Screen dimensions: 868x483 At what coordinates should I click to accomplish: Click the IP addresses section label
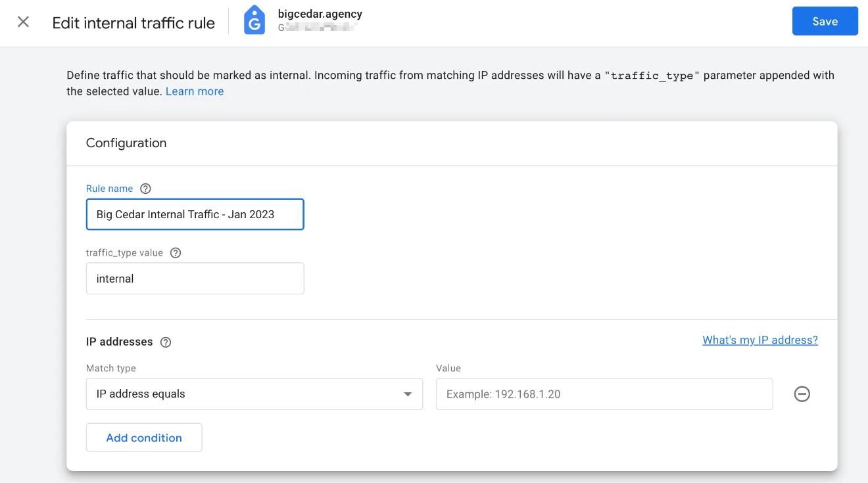120,342
